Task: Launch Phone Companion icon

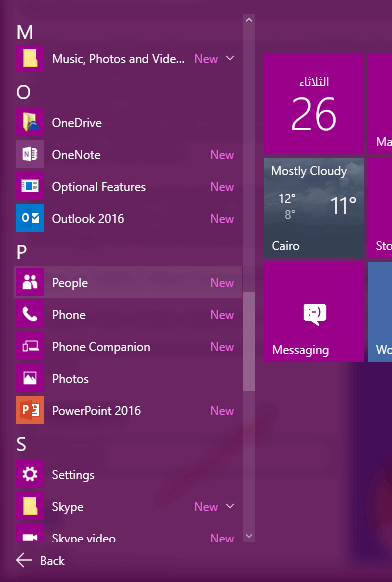Action: [30, 346]
